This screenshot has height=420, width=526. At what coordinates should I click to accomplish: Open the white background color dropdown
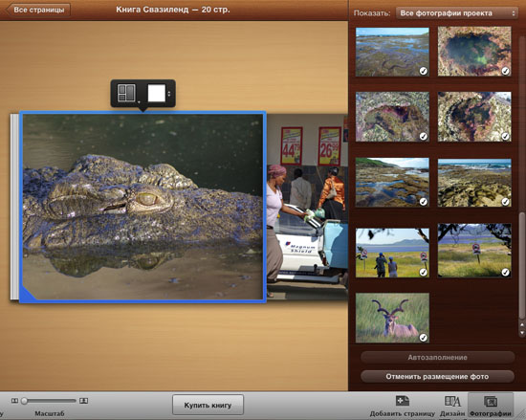click(x=160, y=93)
